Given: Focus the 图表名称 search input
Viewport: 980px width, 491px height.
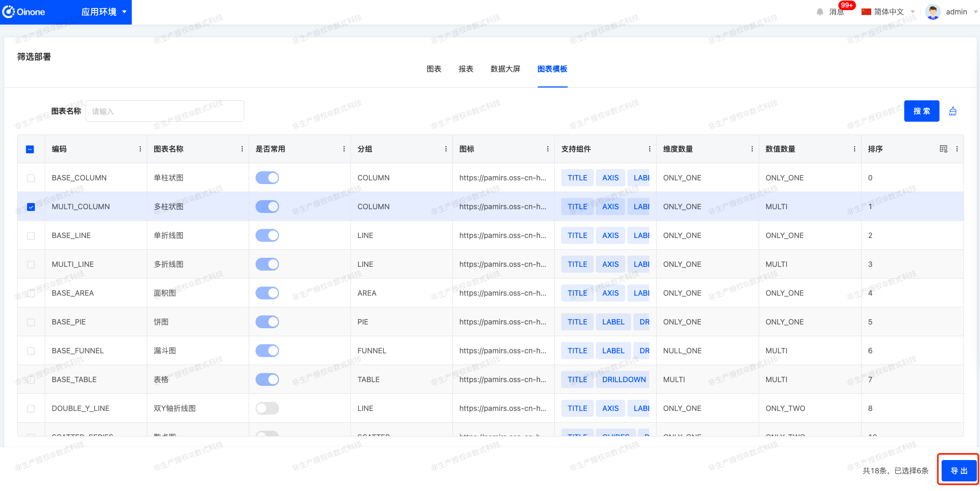Looking at the screenshot, I should (165, 111).
